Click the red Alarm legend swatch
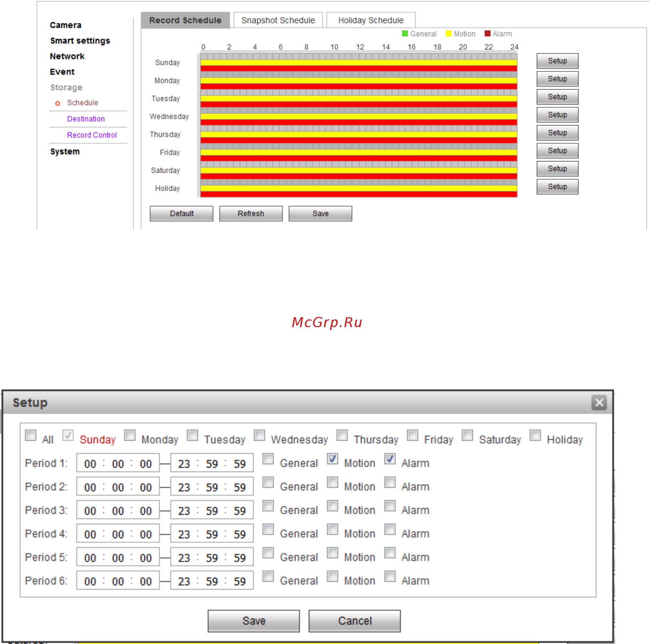 (x=487, y=33)
